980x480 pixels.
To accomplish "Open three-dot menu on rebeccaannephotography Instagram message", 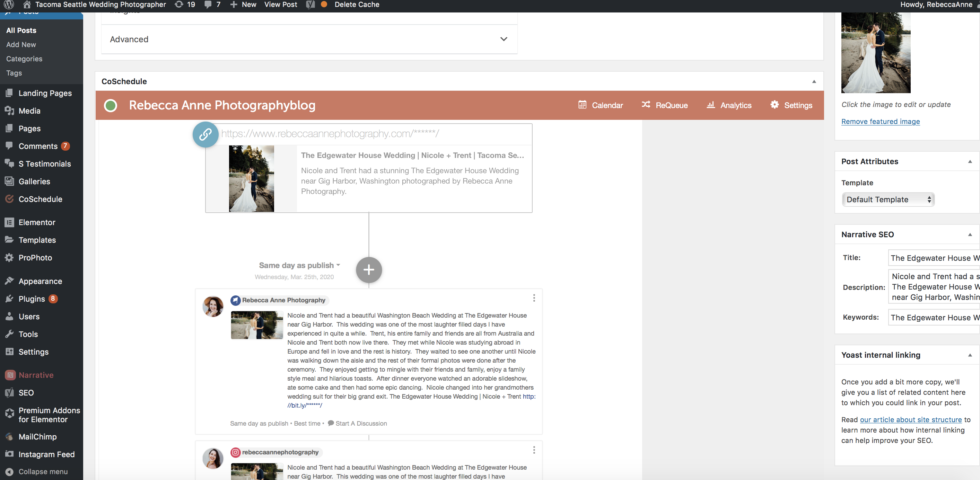I will tap(534, 450).
